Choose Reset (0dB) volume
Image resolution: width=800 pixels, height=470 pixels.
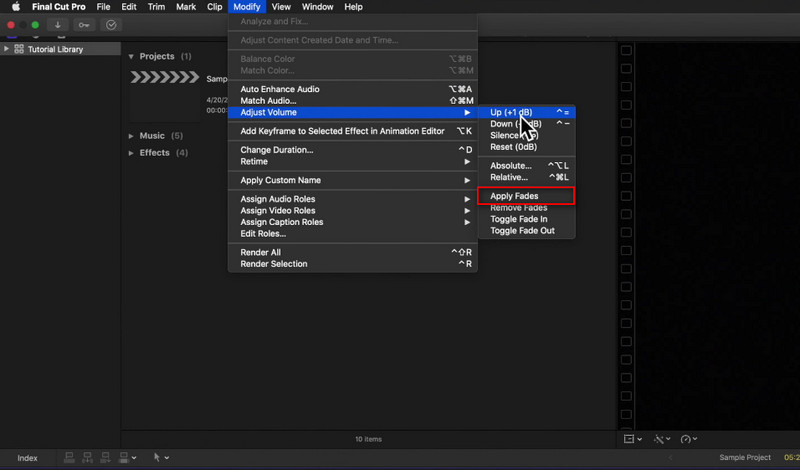point(527,147)
